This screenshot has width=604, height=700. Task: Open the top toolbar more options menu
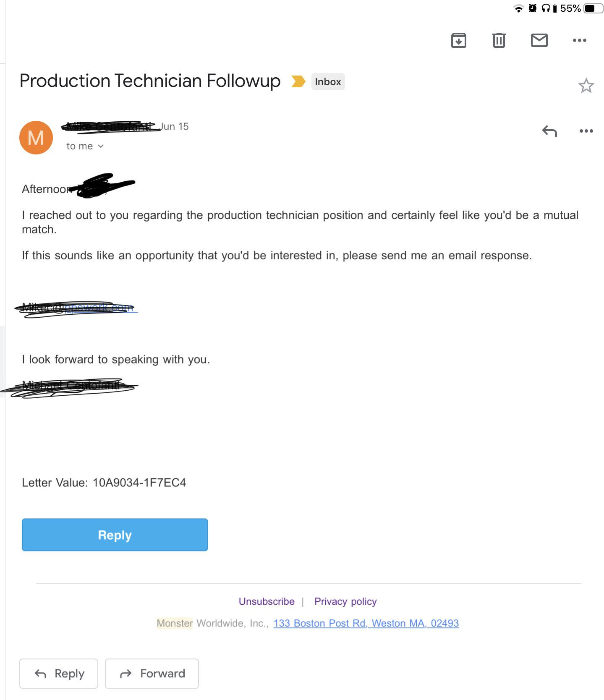[579, 40]
